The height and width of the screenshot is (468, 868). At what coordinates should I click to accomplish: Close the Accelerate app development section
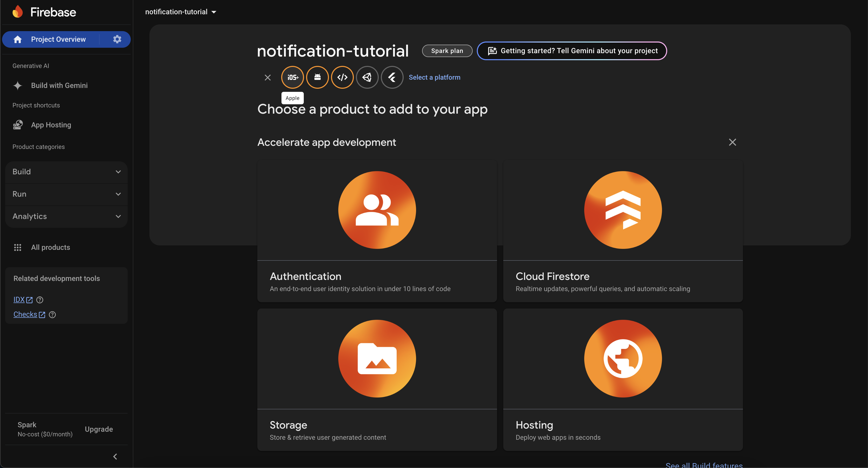(732, 142)
